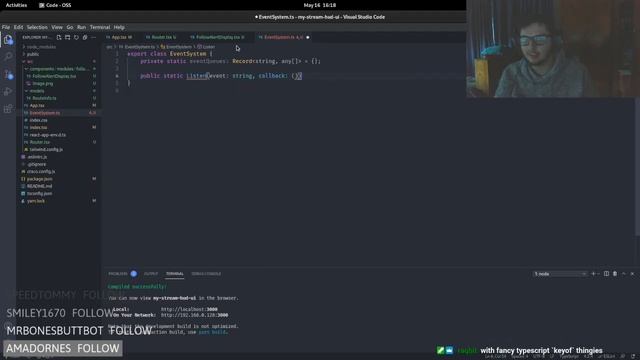Select the Terminal panel tab
The image size is (640, 360).
tap(174, 274)
